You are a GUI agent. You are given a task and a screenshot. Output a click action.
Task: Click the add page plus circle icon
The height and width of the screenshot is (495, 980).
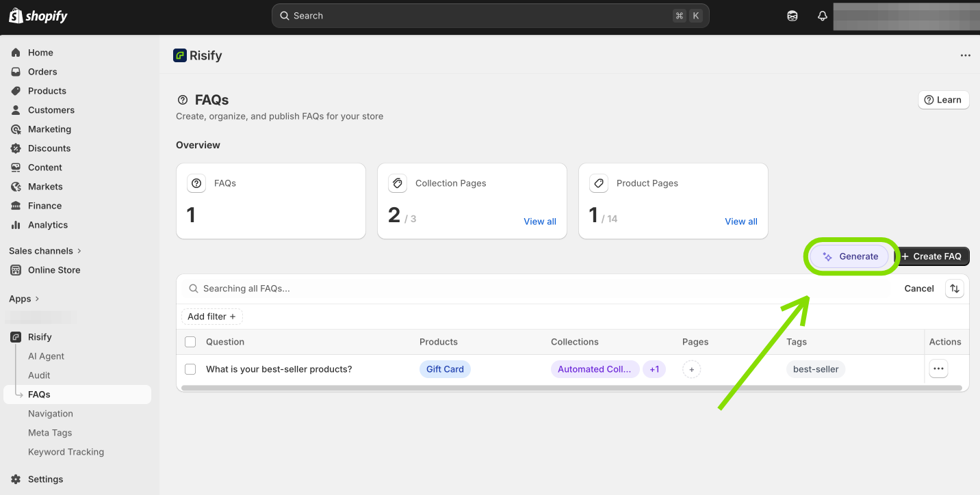coord(691,369)
